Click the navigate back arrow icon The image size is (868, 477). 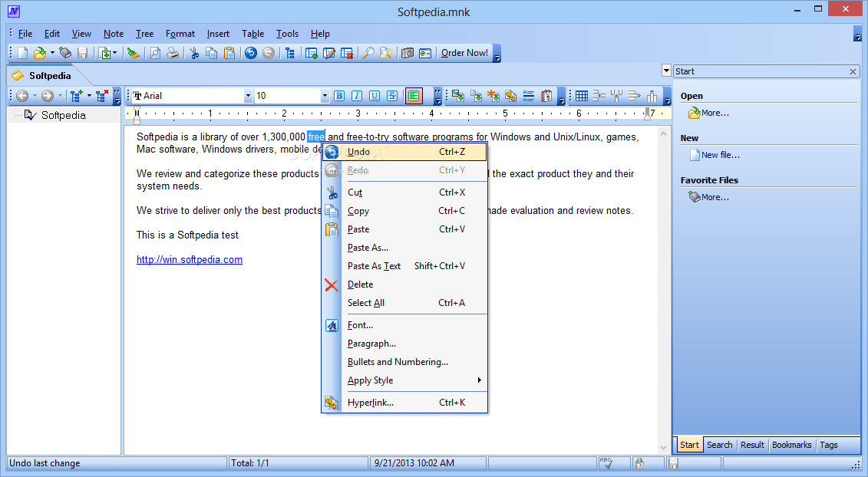(x=22, y=97)
